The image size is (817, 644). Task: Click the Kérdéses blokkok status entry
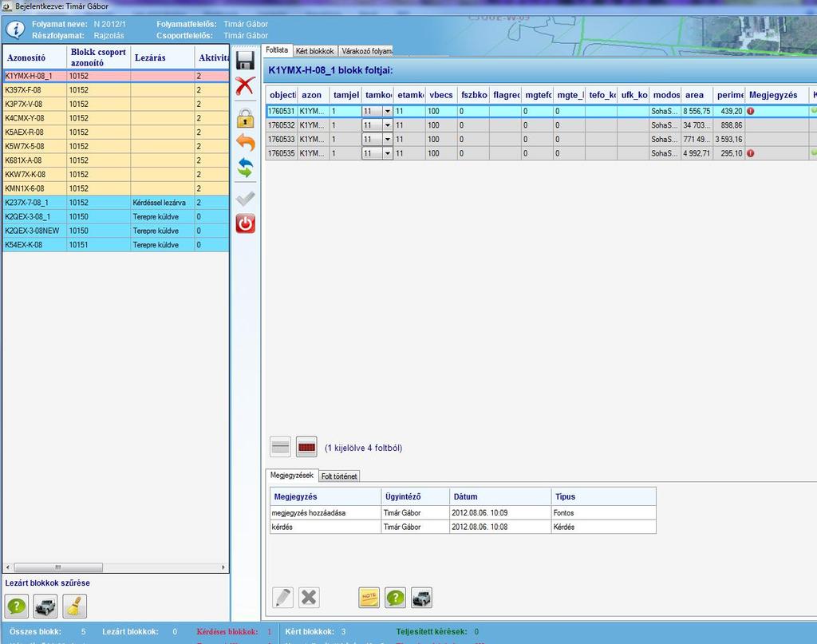click(x=234, y=631)
